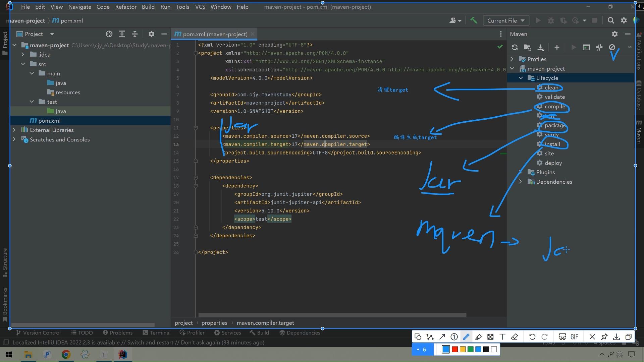
Task: Toggle the Database tool window stripe
Action: point(639,95)
